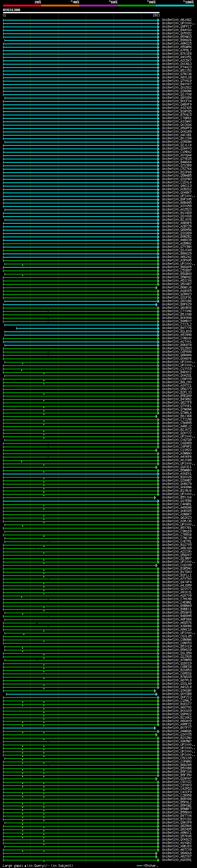The width and height of the screenshot is (197, 868).
Task: Select the UniRef100_A9RG15 label
Action: click(x=176, y=43)
